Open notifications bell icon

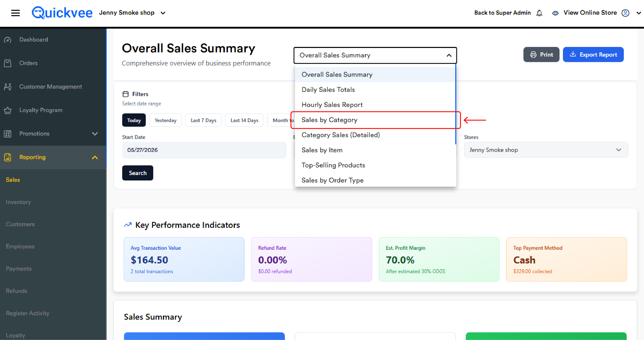539,13
